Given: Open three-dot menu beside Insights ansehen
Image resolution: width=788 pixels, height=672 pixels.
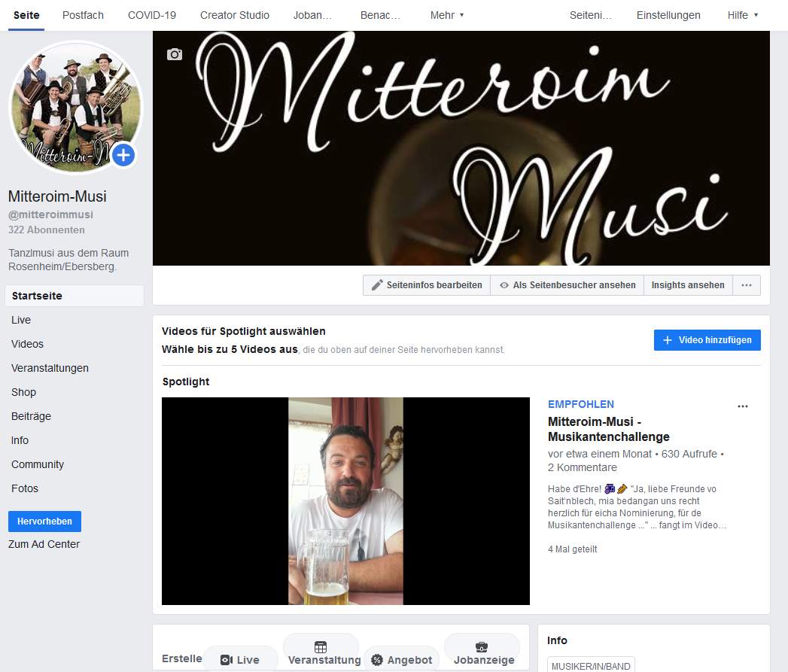Looking at the screenshot, I should pyautogui.click(x=746, y=285).
